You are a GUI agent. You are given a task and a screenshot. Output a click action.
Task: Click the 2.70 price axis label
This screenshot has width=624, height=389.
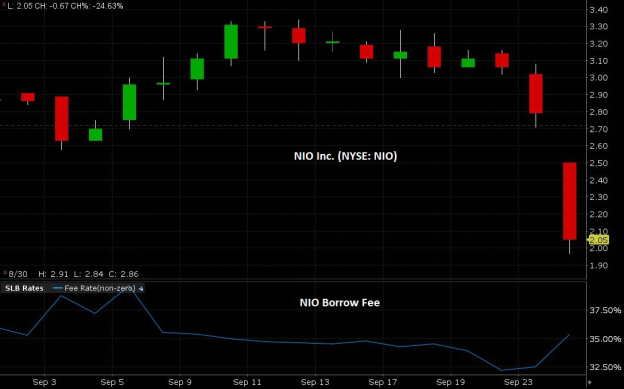598,129
